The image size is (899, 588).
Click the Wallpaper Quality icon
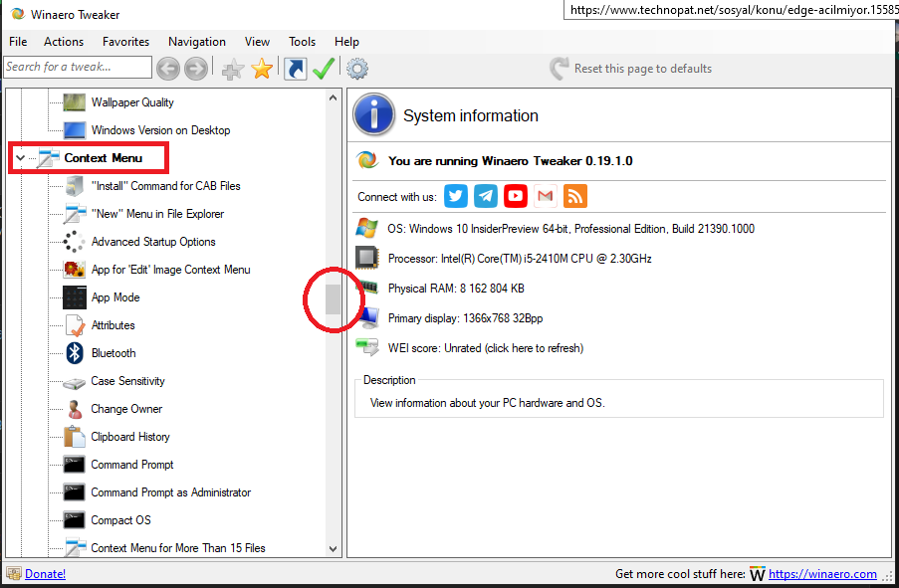coord(75,102)
